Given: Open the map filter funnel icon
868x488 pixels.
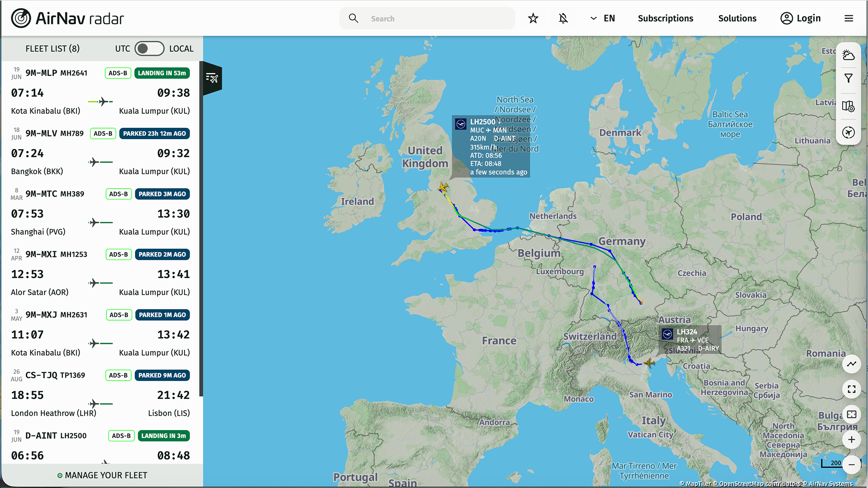Looking at the screenshot, I should pyautogui.click(x=849, y=78).
